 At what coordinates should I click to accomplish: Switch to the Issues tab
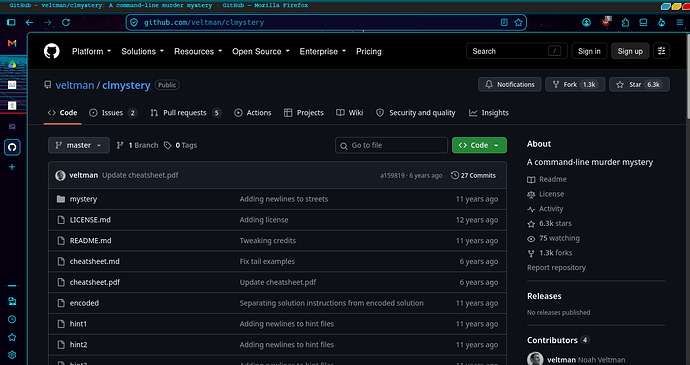(113, 113)
